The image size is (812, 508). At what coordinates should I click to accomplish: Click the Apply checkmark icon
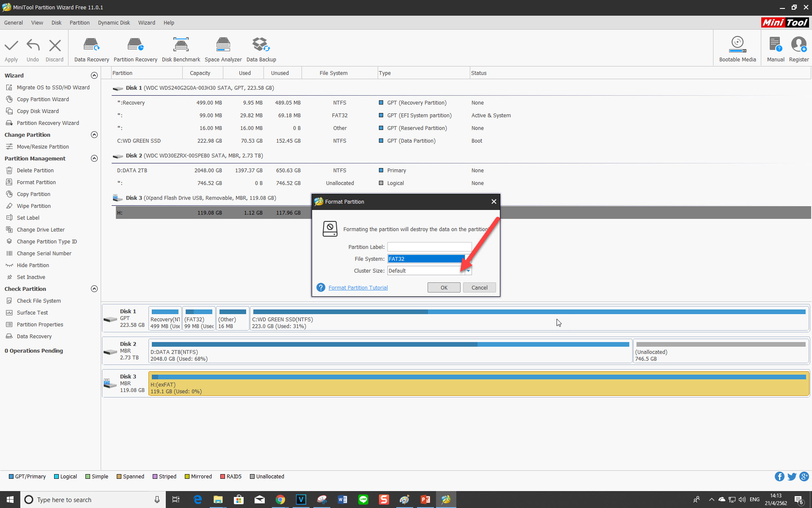11,45
